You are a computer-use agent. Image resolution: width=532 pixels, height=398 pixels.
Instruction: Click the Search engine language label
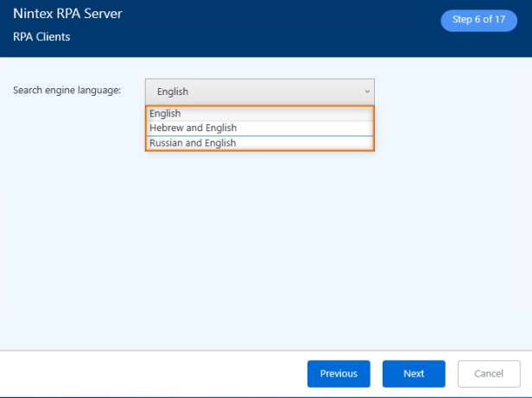[x=66, y=90]
